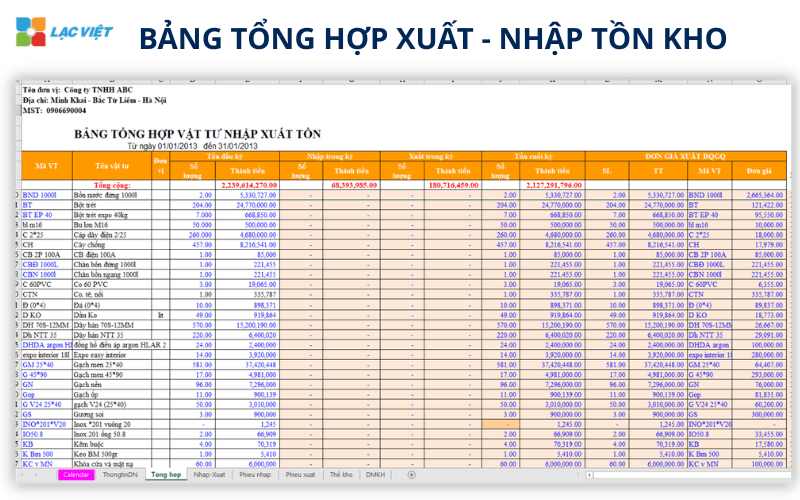
Task: Click the red 'Tổng cộng:' cell
Action: point(112,185)
